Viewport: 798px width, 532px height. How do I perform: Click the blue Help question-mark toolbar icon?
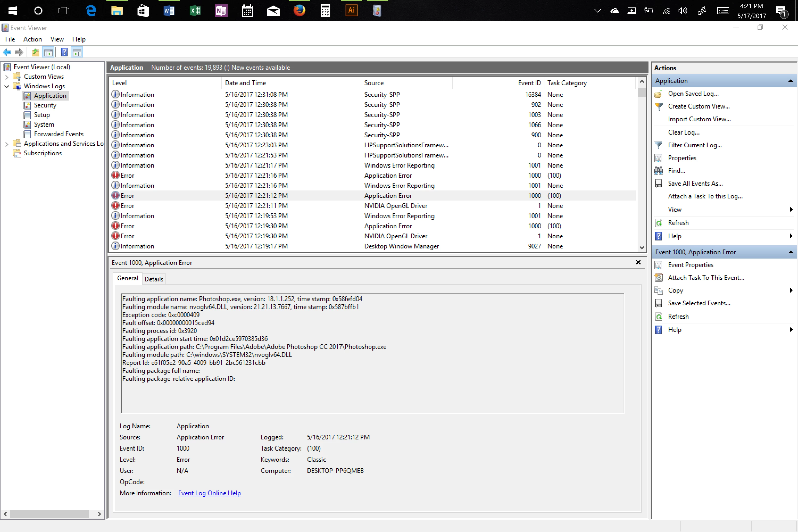pyautogui.click(x=64, y=52)
